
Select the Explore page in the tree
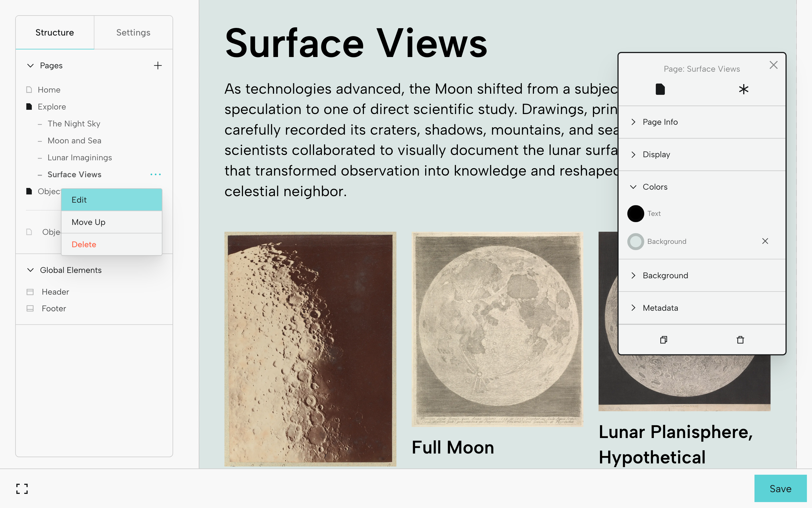point(52,106)
